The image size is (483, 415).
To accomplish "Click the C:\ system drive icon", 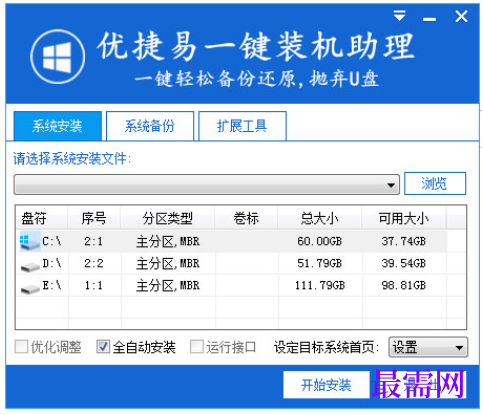I will click(30, 241).
